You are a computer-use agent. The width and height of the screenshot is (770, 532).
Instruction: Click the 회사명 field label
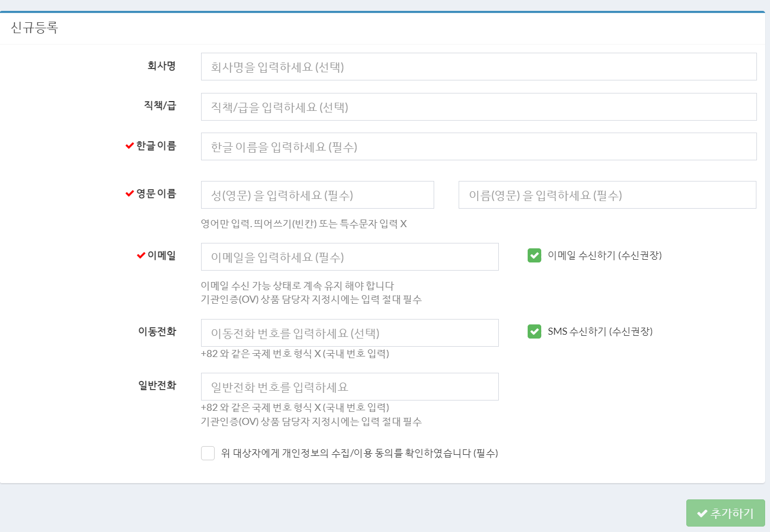coord(161,66)
